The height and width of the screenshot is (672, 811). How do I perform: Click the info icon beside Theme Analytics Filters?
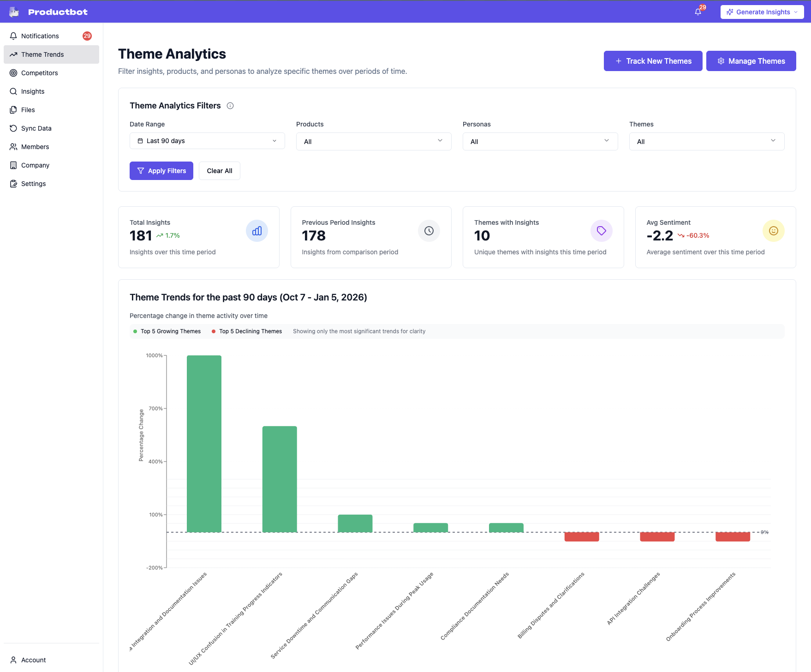pos(230,106)
